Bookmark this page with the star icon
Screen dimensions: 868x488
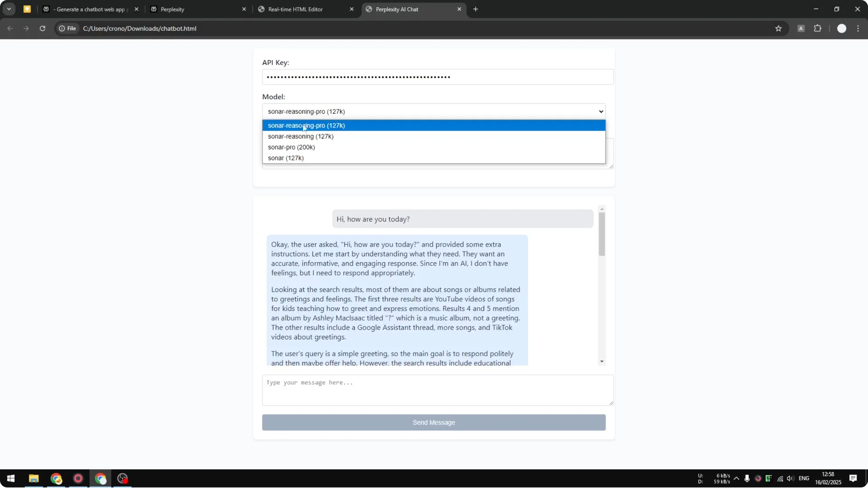[x=779, y=28]
